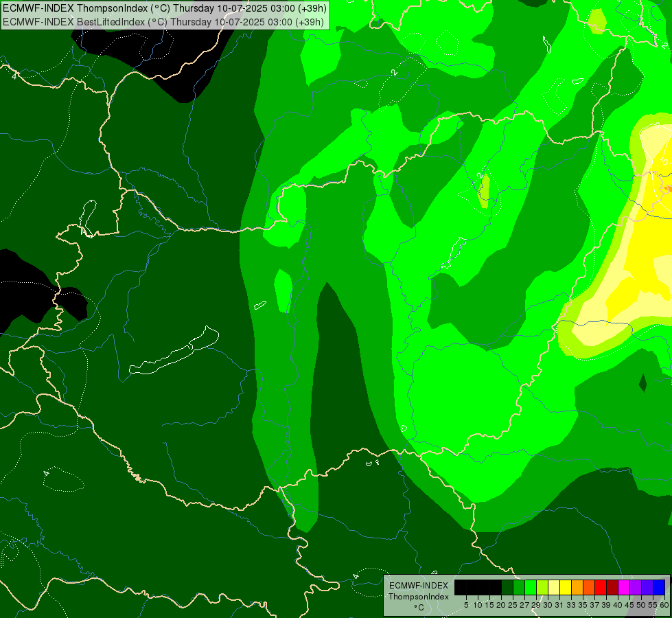Click the ThompsonIndex title line at top
The width and height of the screenshot is (672, 618).
[x=165, y=8]
